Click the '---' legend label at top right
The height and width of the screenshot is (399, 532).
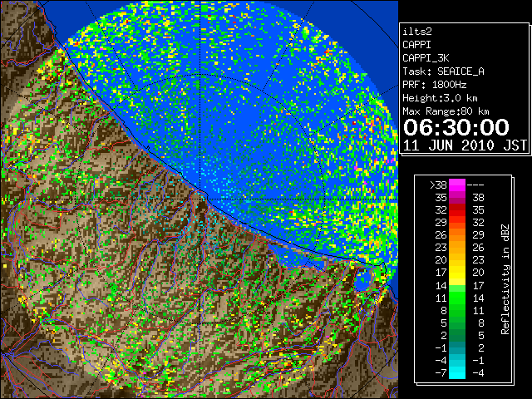tap(475, 185)
